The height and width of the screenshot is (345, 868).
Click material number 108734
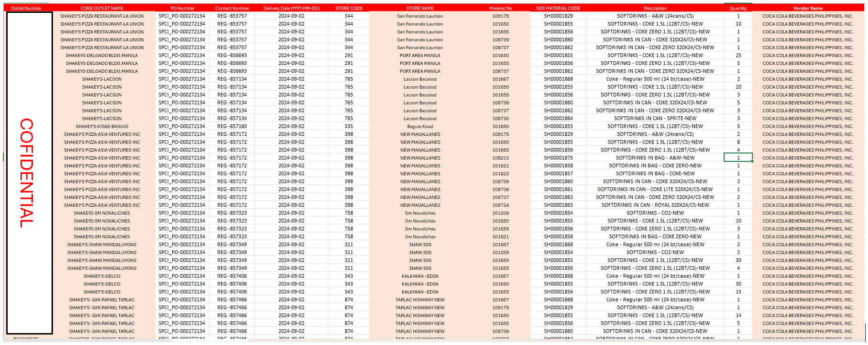click(x=501, y=205)
